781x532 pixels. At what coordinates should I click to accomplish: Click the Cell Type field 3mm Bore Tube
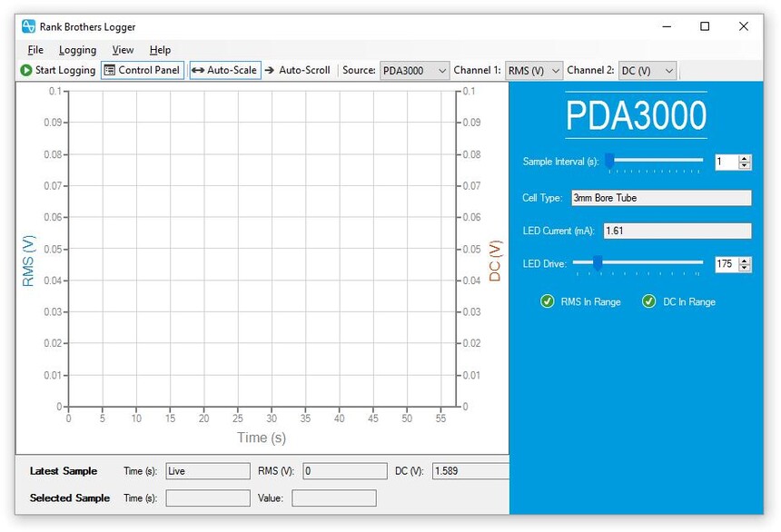(661, 198)
